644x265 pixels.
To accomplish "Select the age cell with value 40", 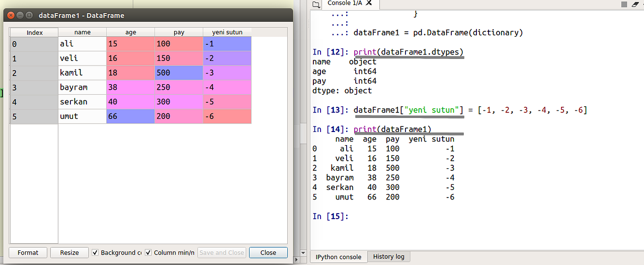I will [x=131, y=102].
